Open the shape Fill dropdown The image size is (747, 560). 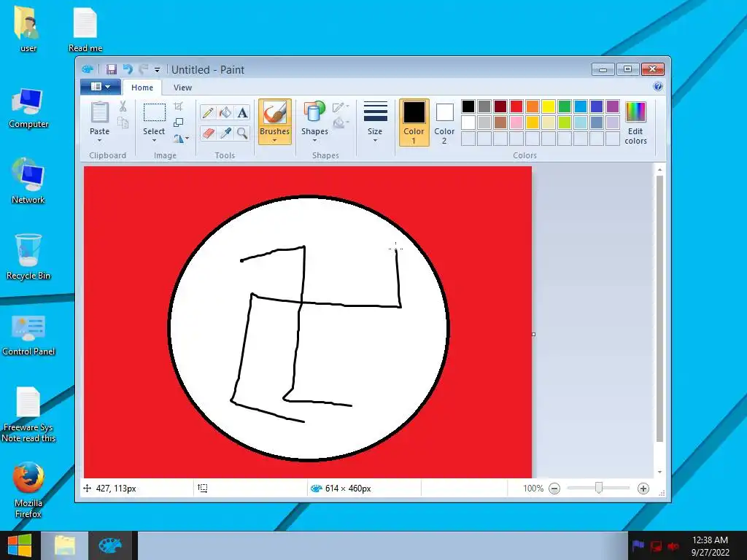pyautogui.click(x=341, y=123)
